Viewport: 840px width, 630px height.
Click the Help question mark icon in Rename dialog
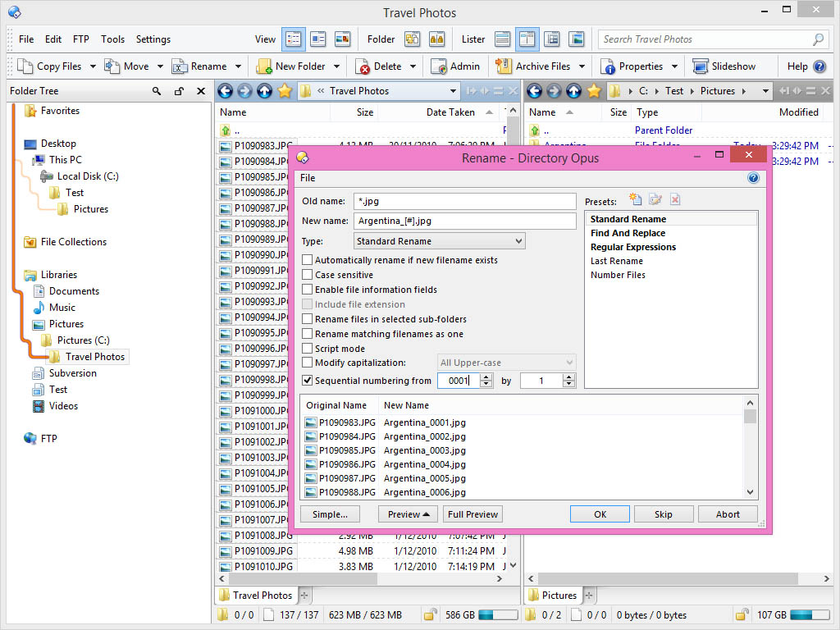[x=753, y=178]
